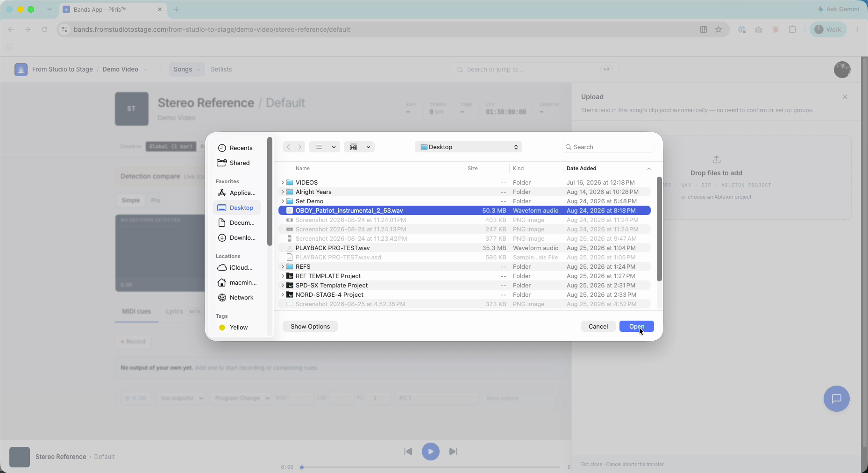Viewport: 868px width, 473px height.
Task: Click the upload arrow icon in drop zone
Action: 717,159
